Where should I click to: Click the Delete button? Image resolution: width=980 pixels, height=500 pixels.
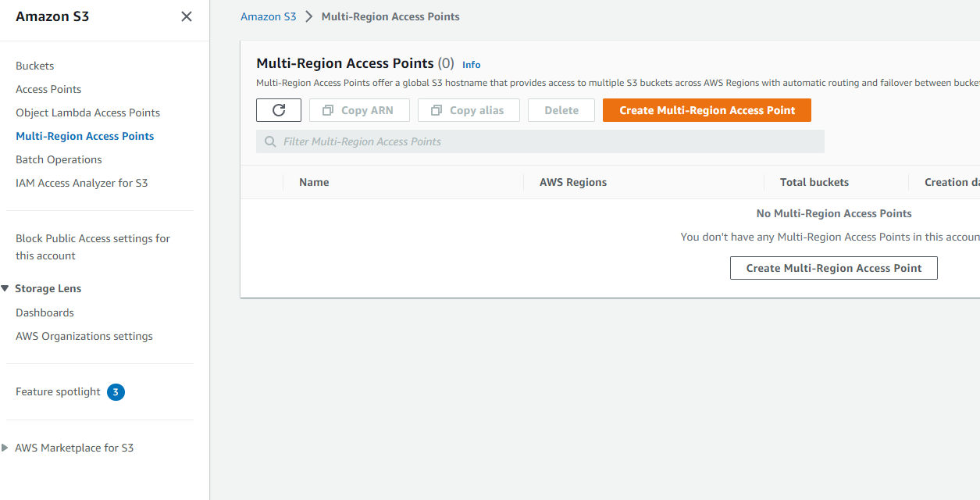[x=561, y=110]
